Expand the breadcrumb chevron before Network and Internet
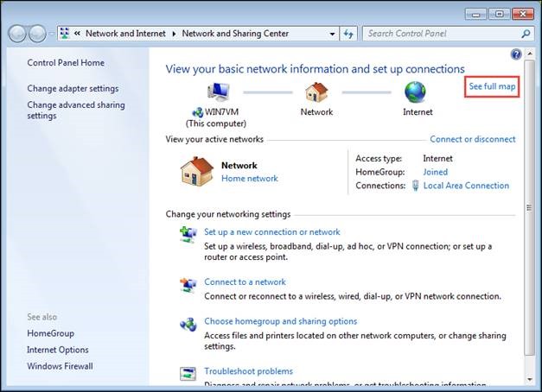Image resolution: width=542 pixels, height=392 pixels. pyautogui.click(x=78, y=34)
